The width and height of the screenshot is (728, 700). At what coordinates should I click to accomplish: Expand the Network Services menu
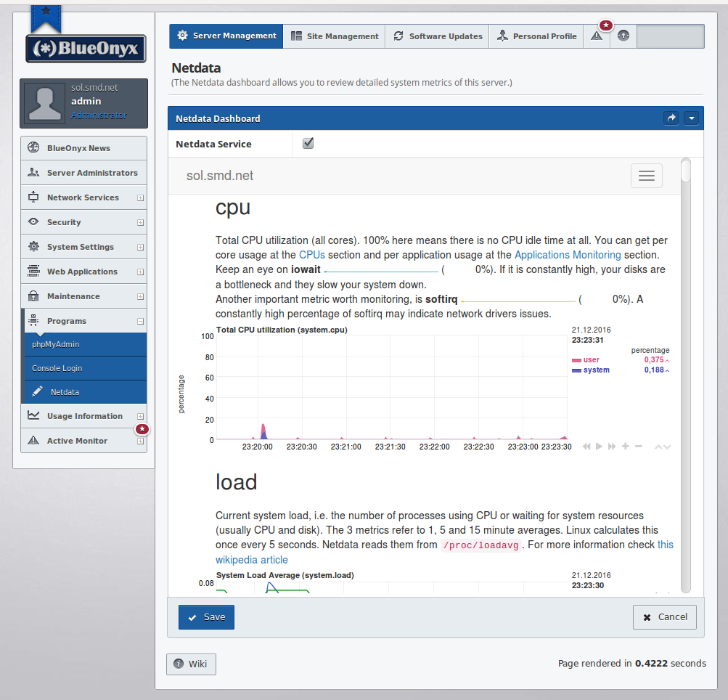140,198
